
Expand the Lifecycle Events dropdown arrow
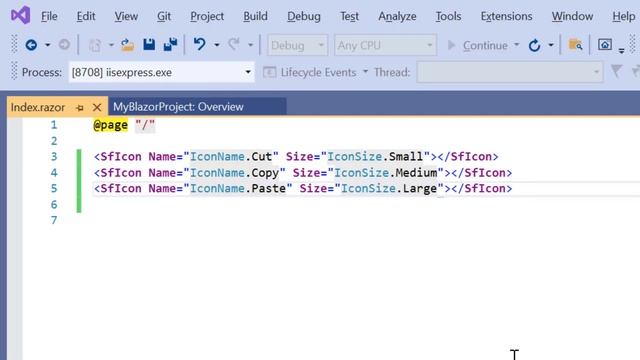tap(365, 72)
